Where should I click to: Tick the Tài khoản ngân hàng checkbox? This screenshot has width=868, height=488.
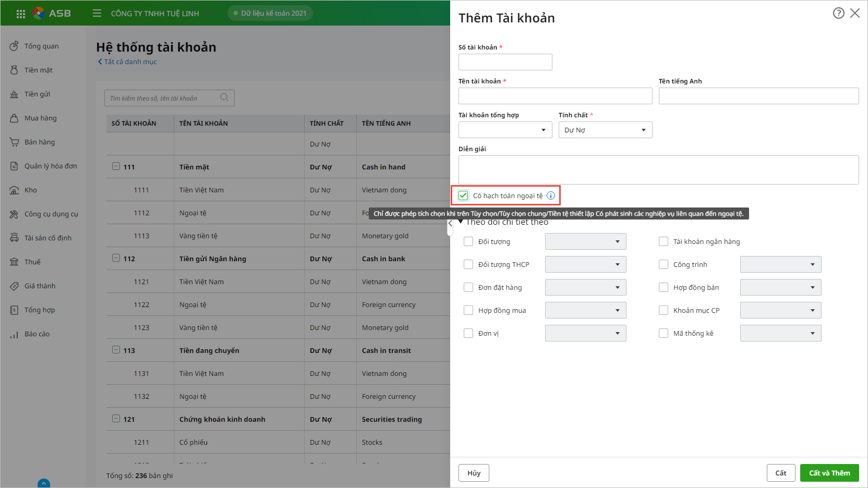[664, 241]
